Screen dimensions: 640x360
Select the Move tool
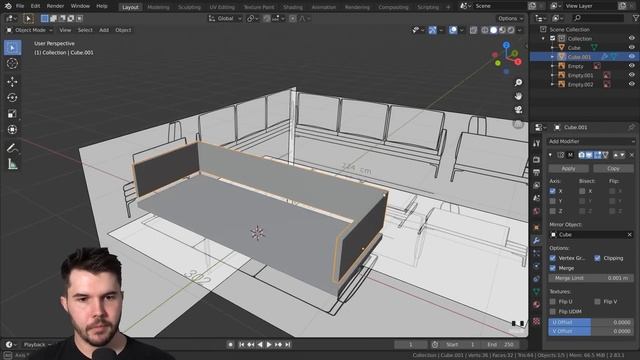click(x=12, y=82)
